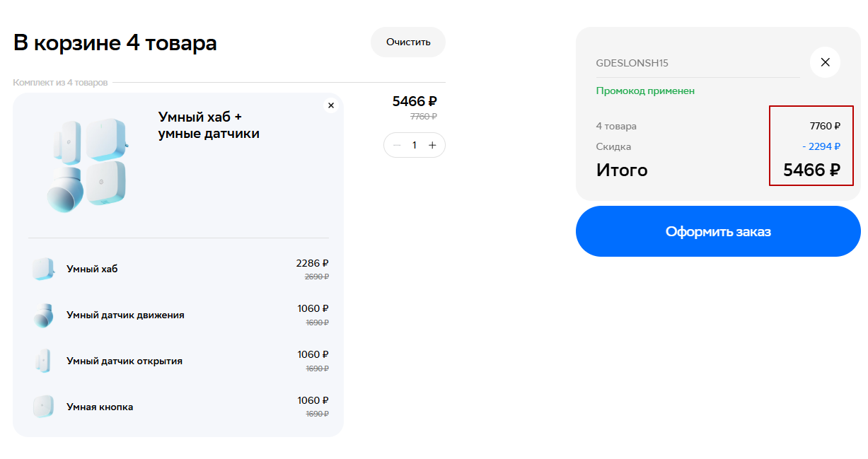This screenshot has height=459, width=868.
Task: Click the Оформить заказ checkout button
Action: pos(717,231)
